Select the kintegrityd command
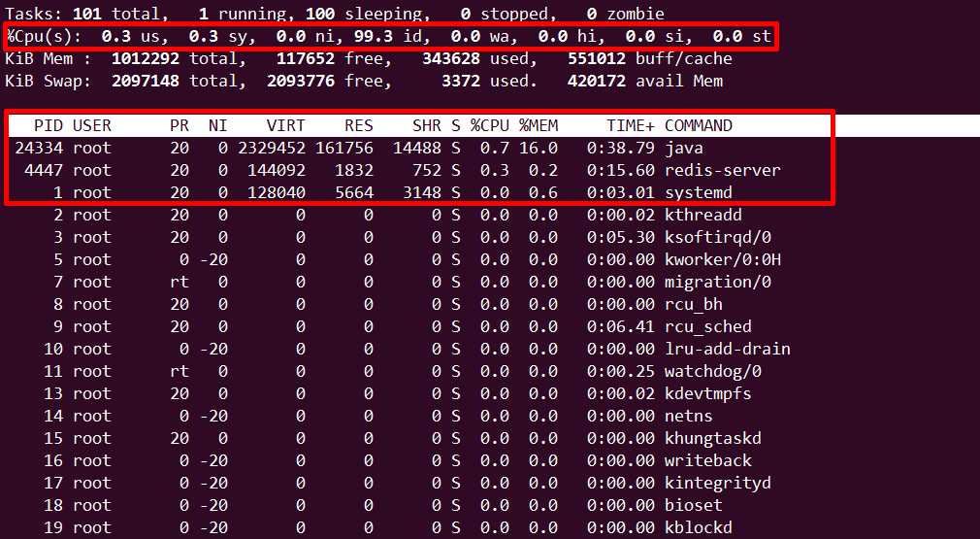The height and width of the screenshot is (539, 980). point(717,484)
